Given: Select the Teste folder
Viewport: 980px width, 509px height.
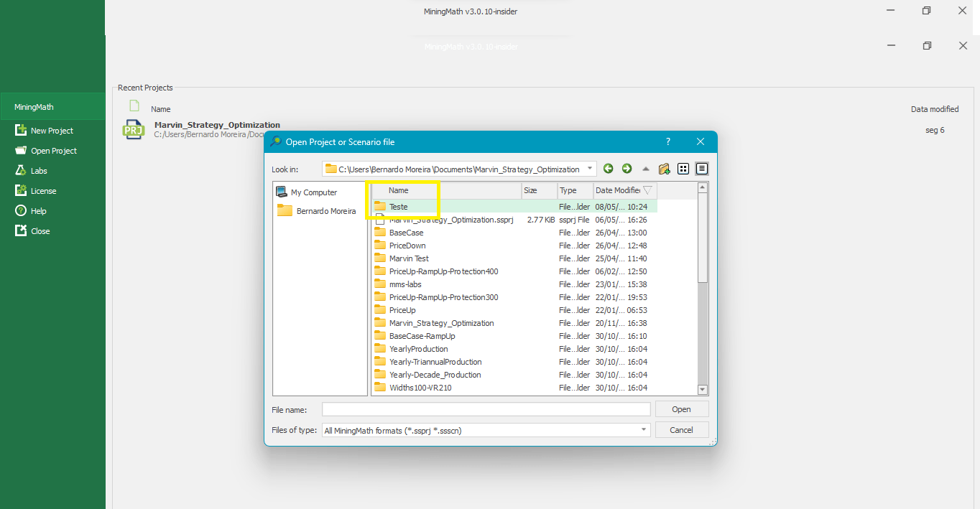Looking at the screenshot, I should [399, 207].
